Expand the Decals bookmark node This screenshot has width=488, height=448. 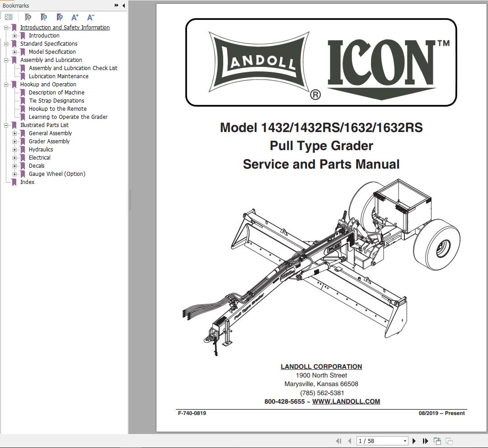(14, 165)
